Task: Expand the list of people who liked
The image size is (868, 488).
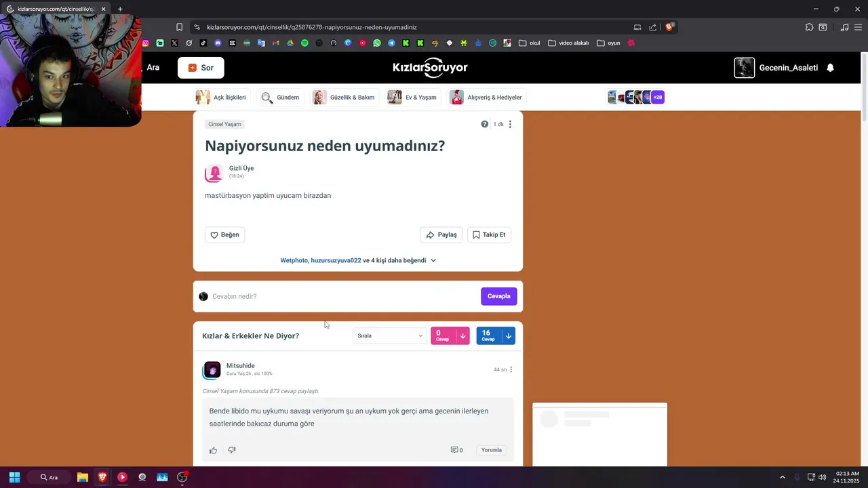Action: [x=433, y=260]
